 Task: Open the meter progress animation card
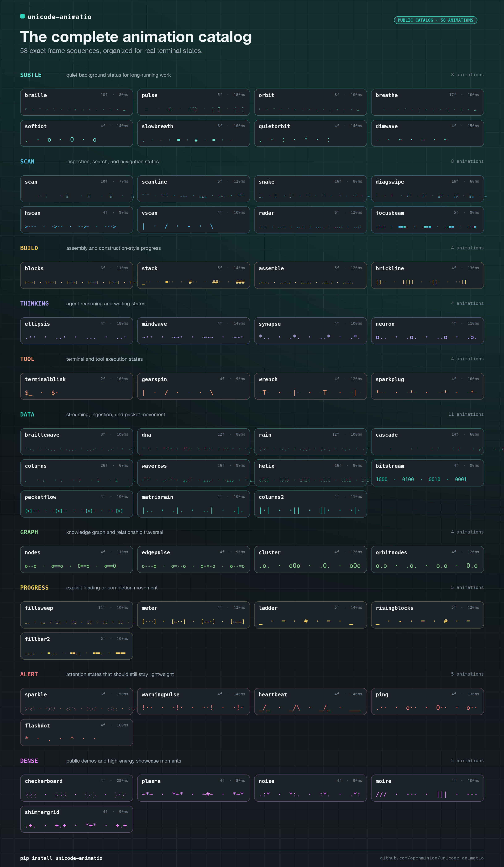tap(194, 615)
